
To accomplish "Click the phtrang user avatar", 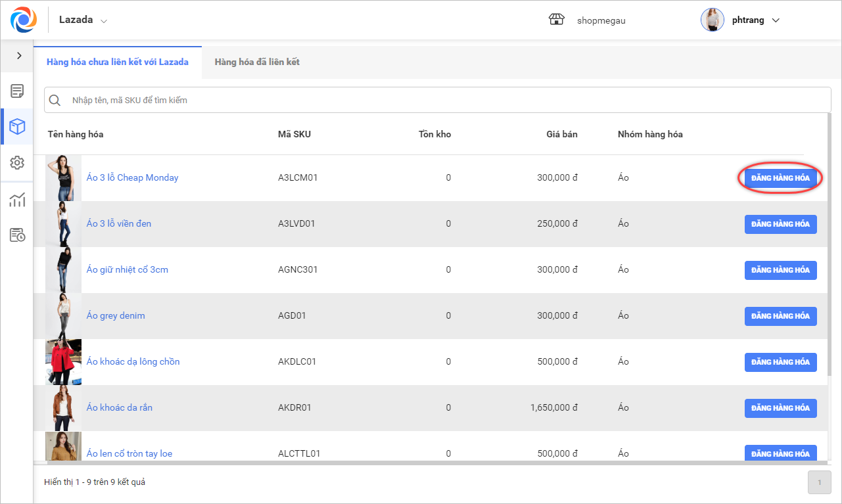I will (713, 20).
